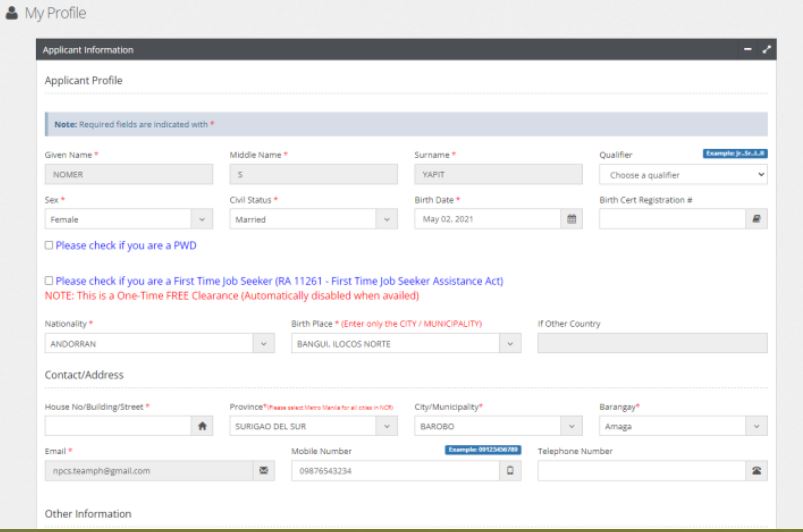The width and height of the screenshot is (803, 532).
Task: Click the calendar icon beside Birth Date
Action: pos(573,219)
